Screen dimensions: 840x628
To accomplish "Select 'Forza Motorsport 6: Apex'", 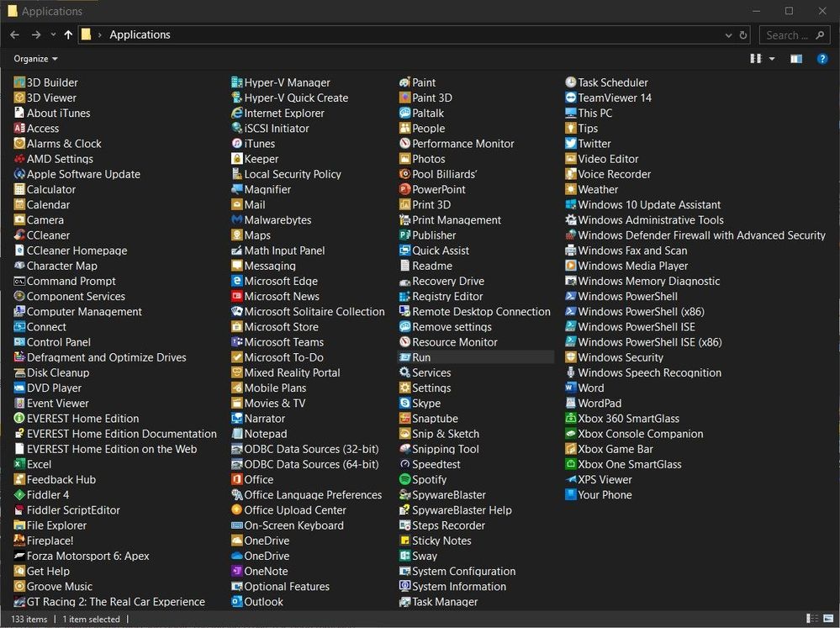I will click(82, 557).
